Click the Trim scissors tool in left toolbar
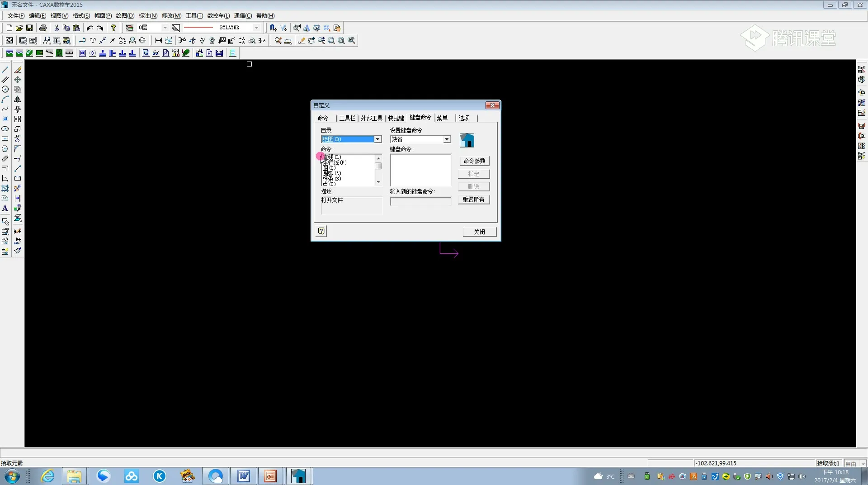This screenshot has width=868, height=485. coord(18,139)
